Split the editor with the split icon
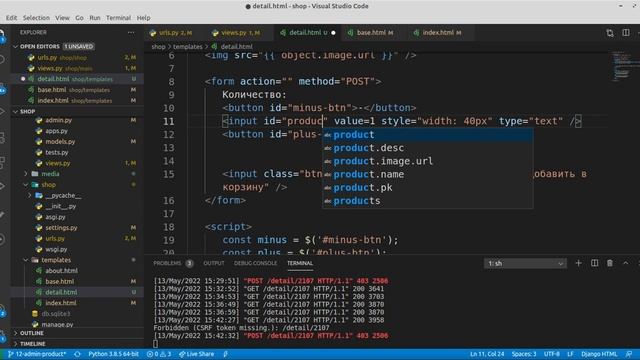Image resolution: width=640 pixels, height=360 pixels. click(626, 33)
